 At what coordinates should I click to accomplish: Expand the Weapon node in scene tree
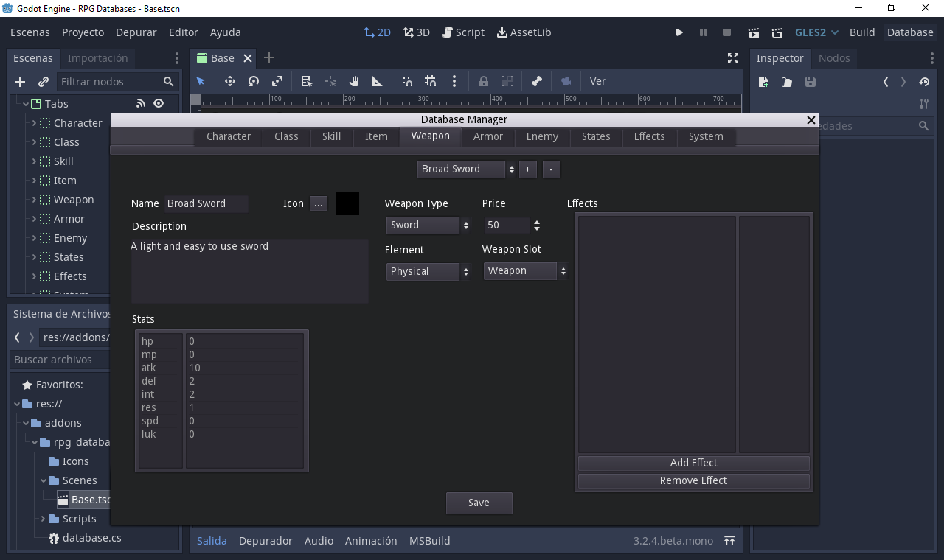34,200
